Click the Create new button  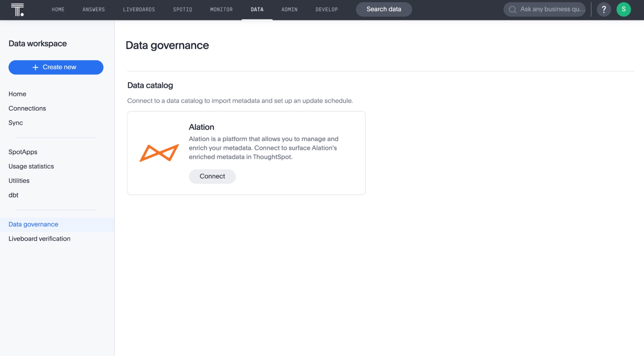coord(56,67)
